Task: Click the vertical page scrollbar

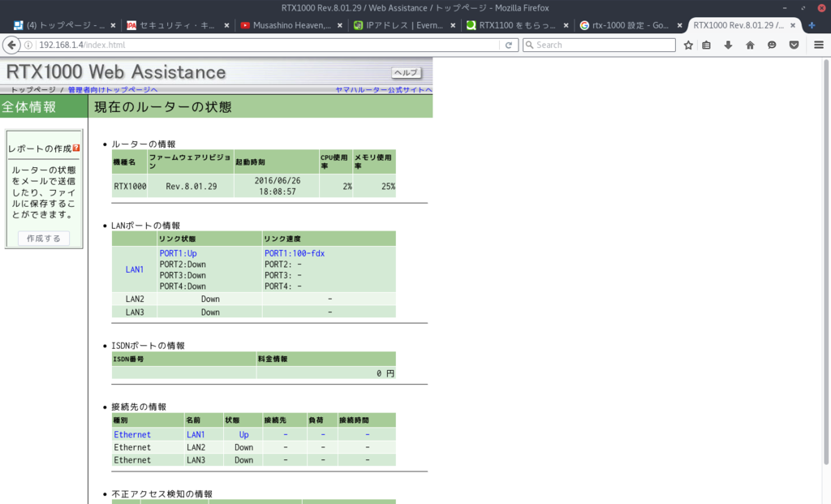Action: [826, 262]
